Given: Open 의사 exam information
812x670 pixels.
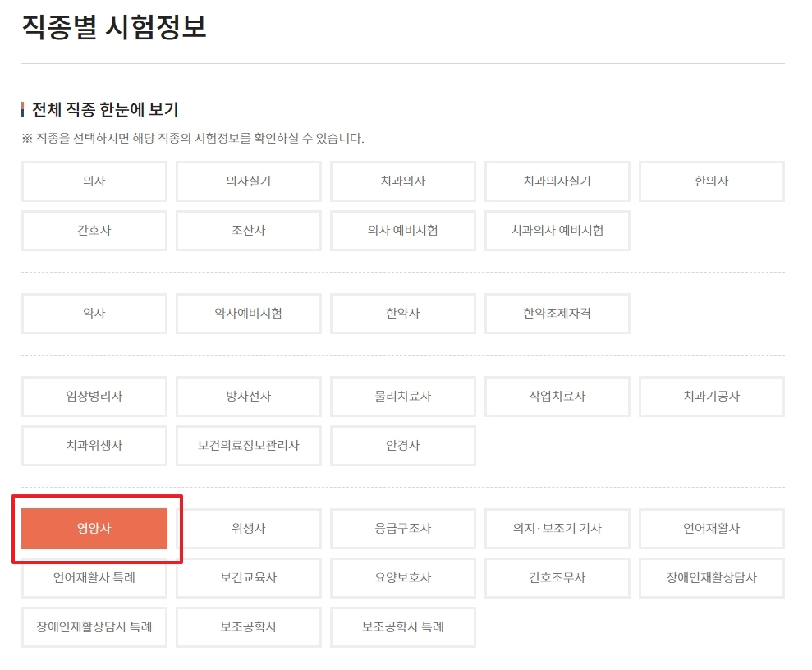Looking at the screenshot, I should click(94, 181).
